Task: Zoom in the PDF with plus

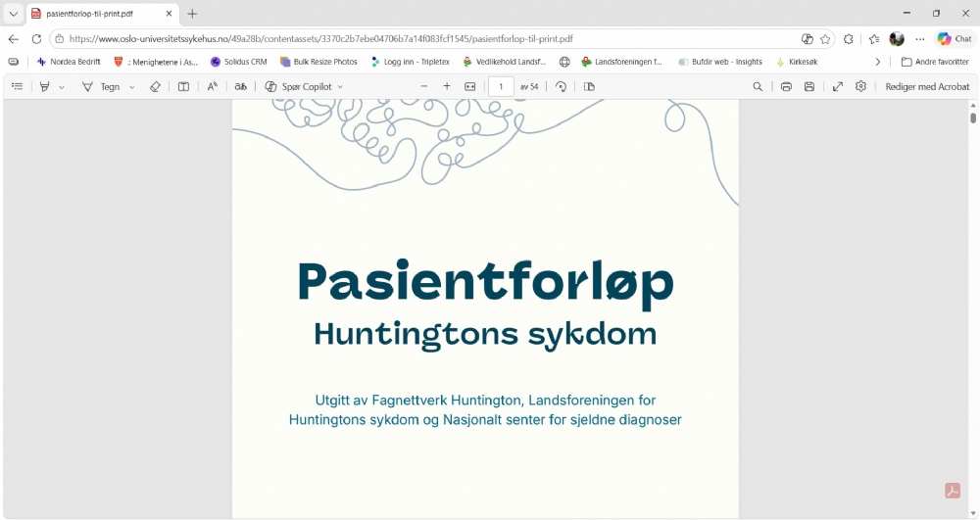Action: click(447, 87)
